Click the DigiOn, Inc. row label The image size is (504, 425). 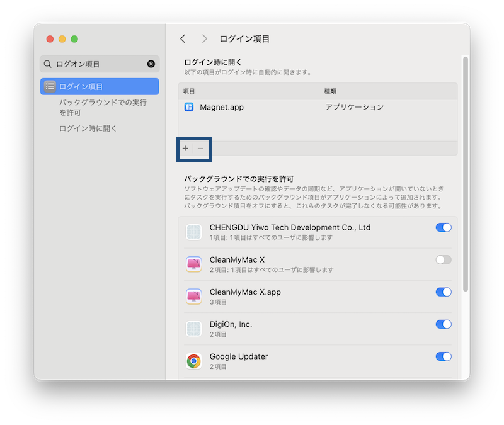point(231,324)
